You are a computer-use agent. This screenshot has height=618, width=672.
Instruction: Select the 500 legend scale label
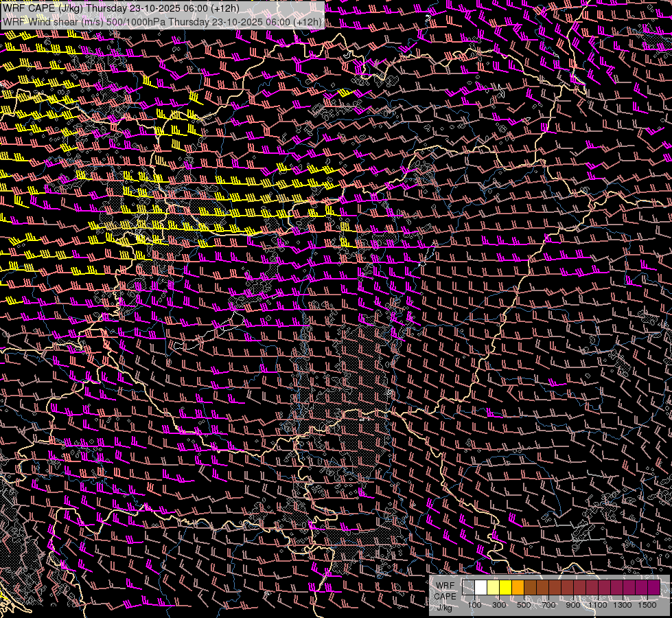524,605
